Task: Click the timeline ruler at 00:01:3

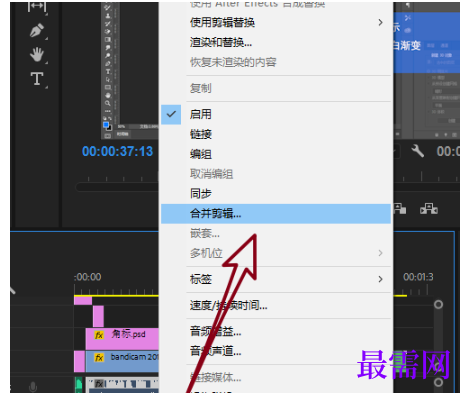Action: pyautogui.click(x=418, y=277)
